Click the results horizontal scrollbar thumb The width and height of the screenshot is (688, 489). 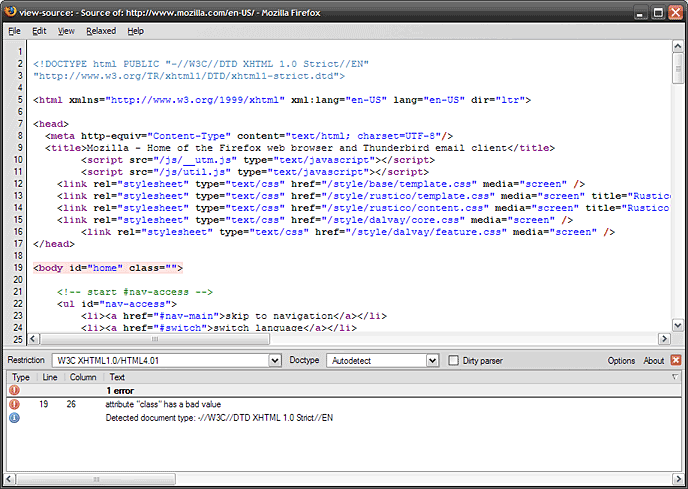96,479
